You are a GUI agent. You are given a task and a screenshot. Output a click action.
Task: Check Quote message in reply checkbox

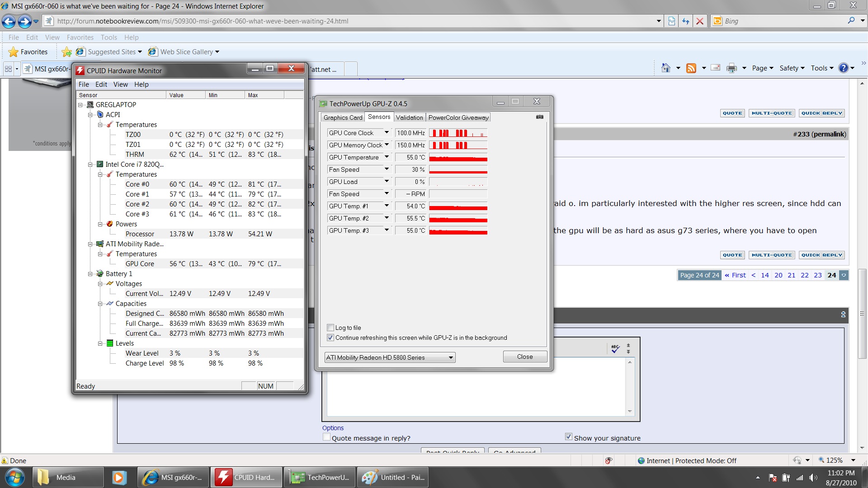point(326,437)
